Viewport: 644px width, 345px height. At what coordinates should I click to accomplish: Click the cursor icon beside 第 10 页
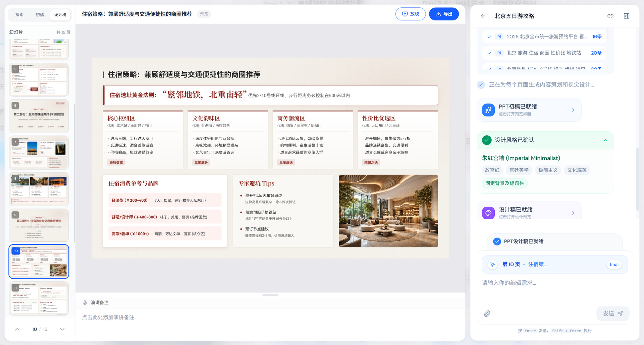coord(492,265)
